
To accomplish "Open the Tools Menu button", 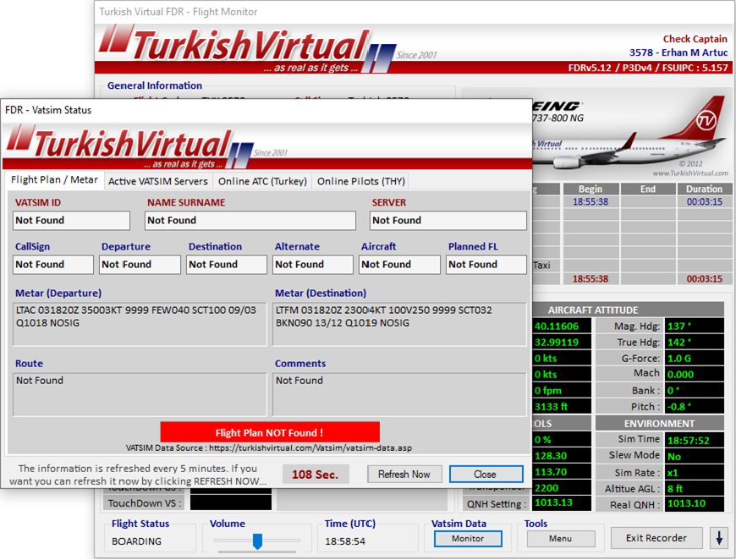I will point(560,538).
